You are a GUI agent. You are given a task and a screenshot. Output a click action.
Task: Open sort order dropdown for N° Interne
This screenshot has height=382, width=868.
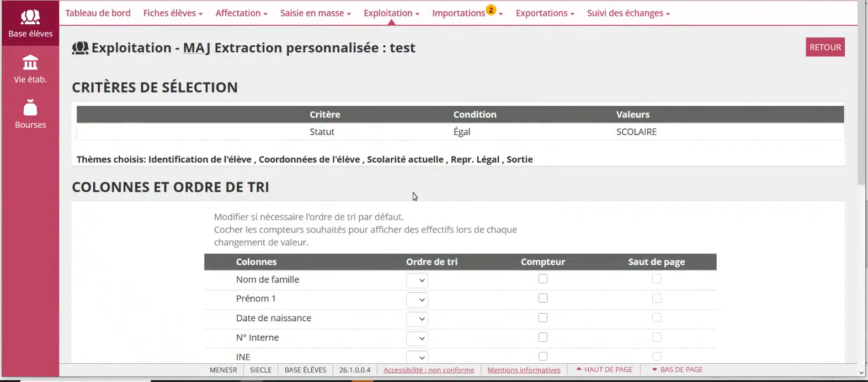[417, 338]
